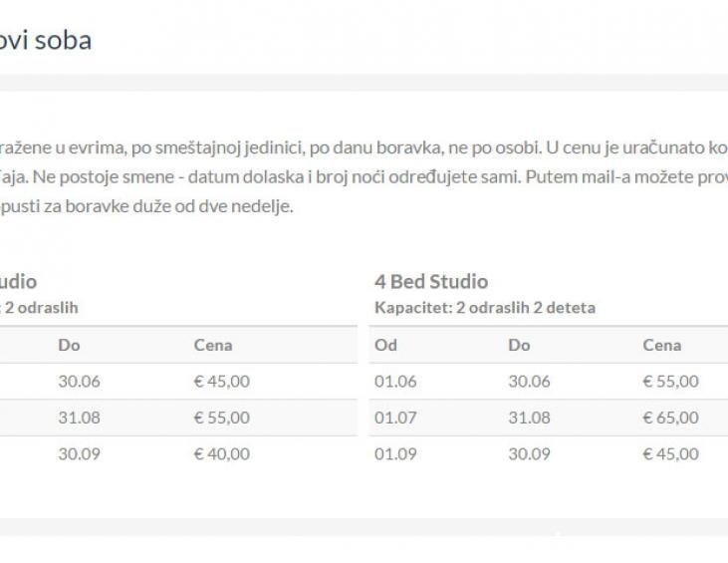Click € 45,00 price in left studio table
The height and width of the screenshot is (563, 728).
point(222,381)
